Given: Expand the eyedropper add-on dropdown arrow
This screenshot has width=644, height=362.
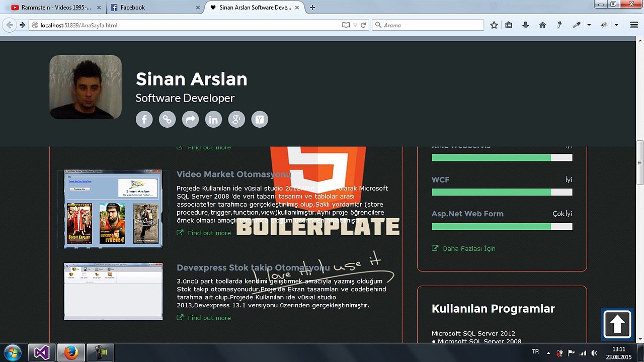Looking at the screenshot, I should (589, 25).
